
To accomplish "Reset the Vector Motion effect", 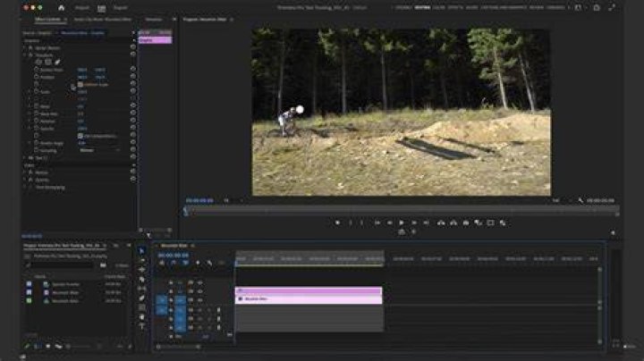I will pos(133,47).
